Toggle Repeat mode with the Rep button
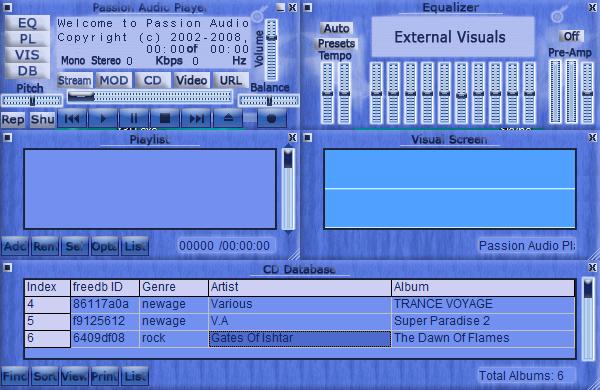This screenshot has width=600, height=390. [13, 119]
